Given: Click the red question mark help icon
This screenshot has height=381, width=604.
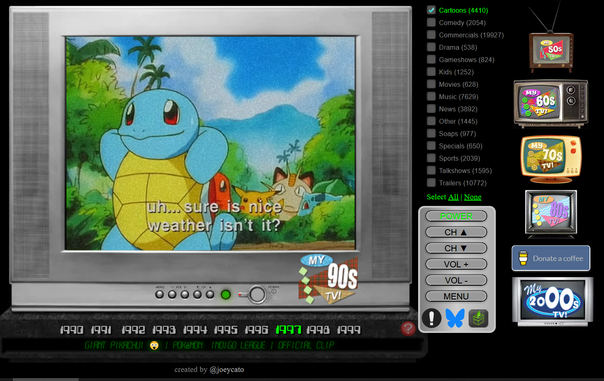Looking at the screenshot, I should 408,329.
